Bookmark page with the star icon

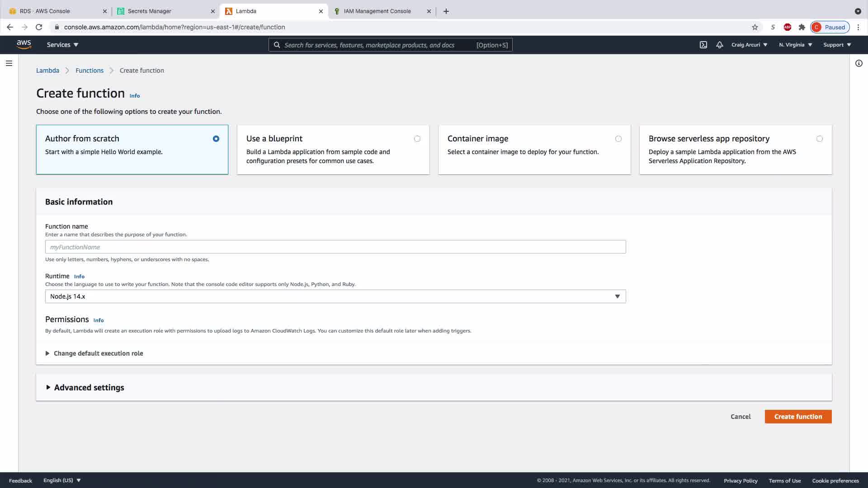click(755, 27)
